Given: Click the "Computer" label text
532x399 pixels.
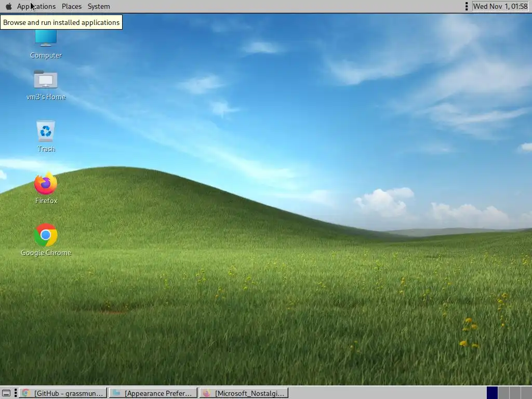Looking at the screenshot, I should (46, 55).
